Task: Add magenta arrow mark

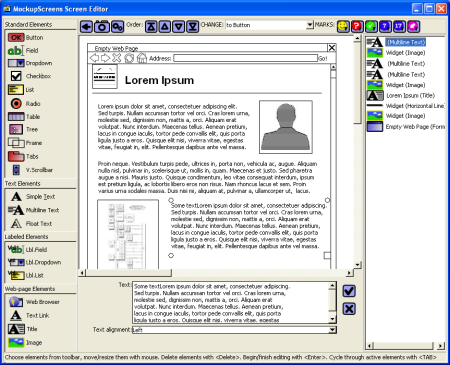Action: pos(413,26)
